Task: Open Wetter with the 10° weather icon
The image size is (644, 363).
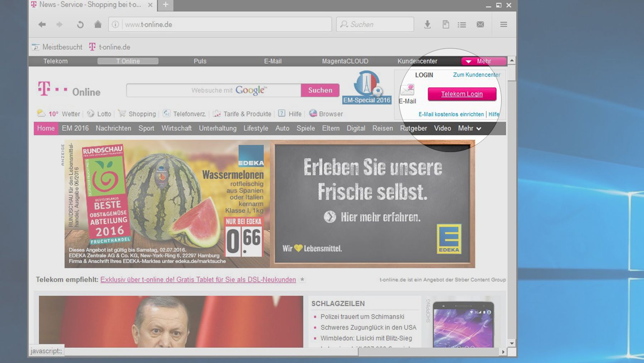Action: 58,114
